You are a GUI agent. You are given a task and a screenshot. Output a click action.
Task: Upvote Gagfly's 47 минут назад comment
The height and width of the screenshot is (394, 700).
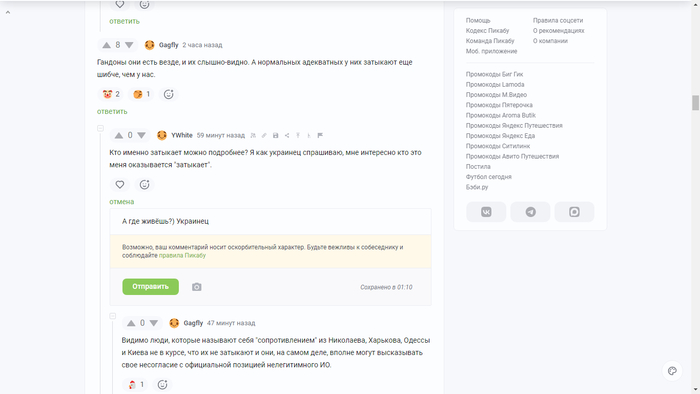click(131, 323)
